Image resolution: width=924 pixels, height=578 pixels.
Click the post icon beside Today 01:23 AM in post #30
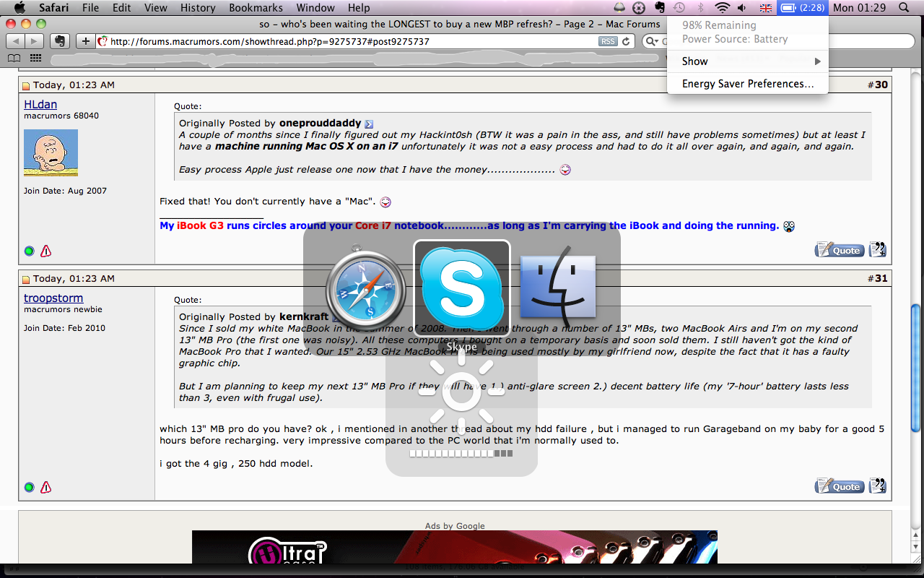pos(26,86)
